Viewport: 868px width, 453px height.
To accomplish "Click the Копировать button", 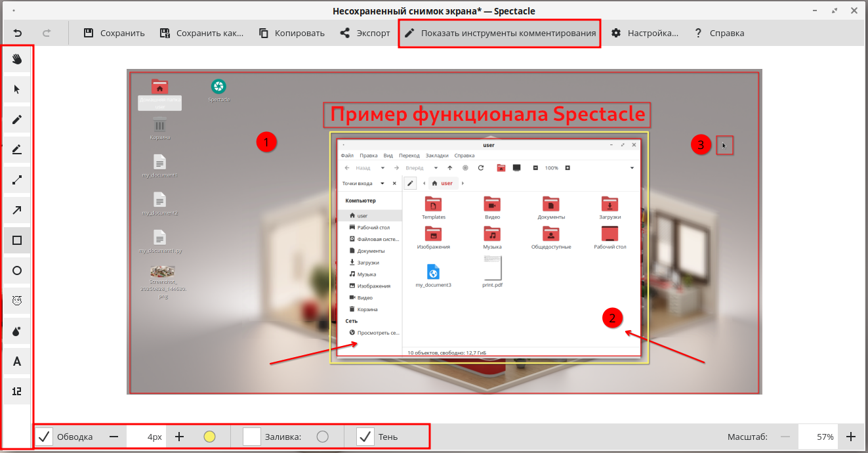I will click(x=291, y=33).
